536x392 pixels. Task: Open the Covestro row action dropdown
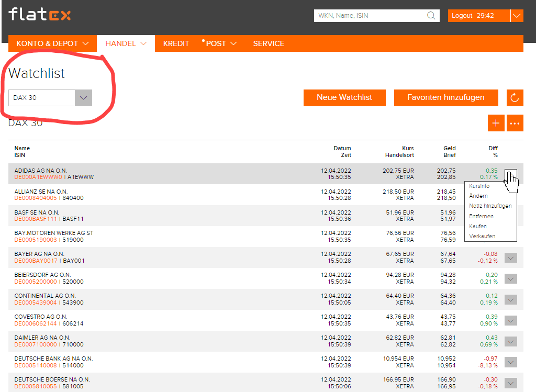511,321
